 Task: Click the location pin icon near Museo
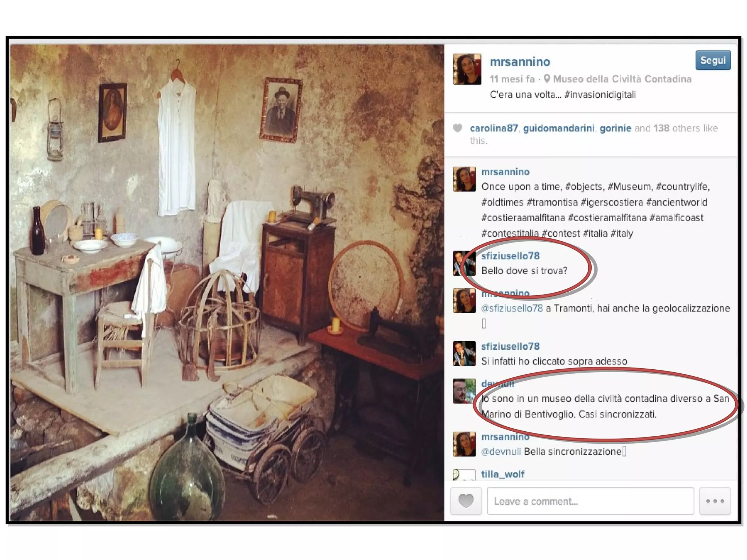click(547, 79)
